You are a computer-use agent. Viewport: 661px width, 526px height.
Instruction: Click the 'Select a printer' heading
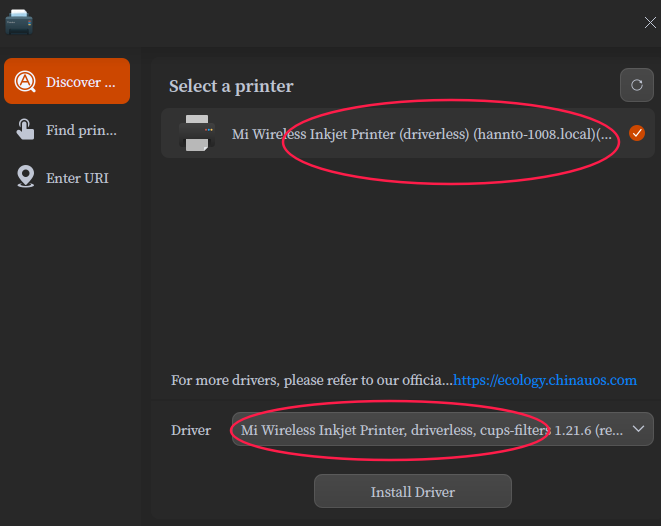point(231,86)
